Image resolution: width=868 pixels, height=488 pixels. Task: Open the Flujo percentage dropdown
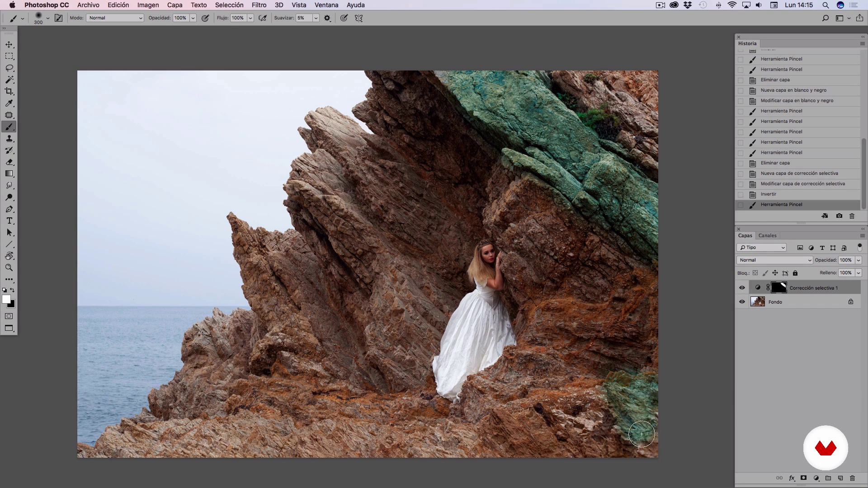tap(250, 18)
